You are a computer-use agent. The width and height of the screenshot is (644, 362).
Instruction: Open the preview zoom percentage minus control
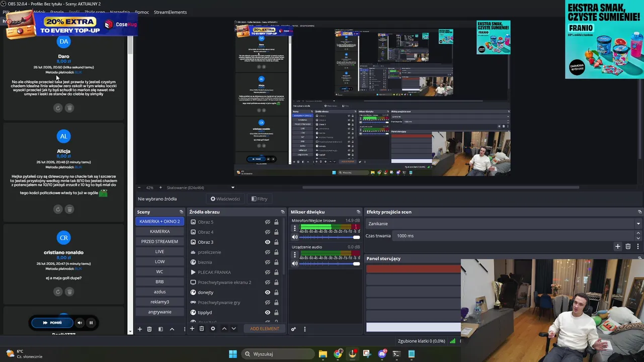point(139,188)
